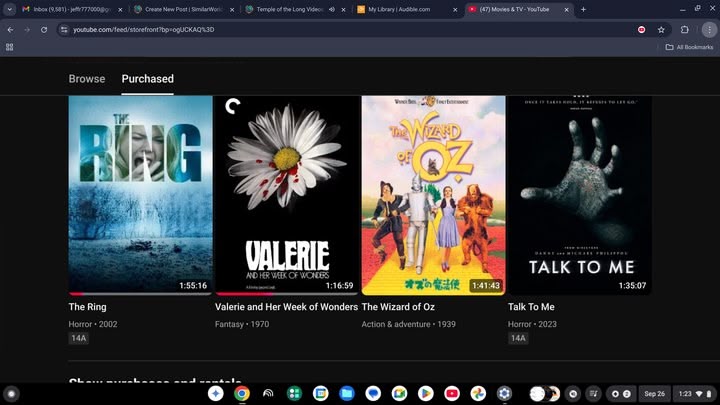Click The Wizard of Oz title link
This screenshot has width=720, height=405.
pos(398,307)
